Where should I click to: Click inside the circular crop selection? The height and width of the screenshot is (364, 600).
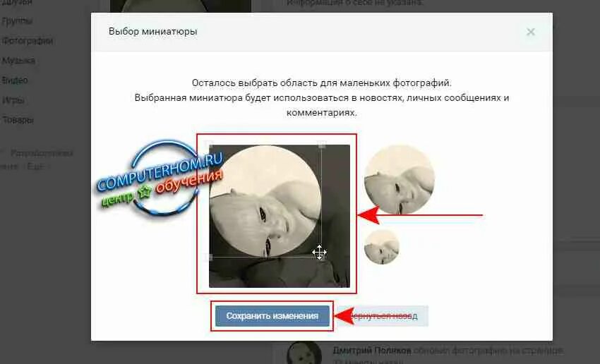click(265, 200)
